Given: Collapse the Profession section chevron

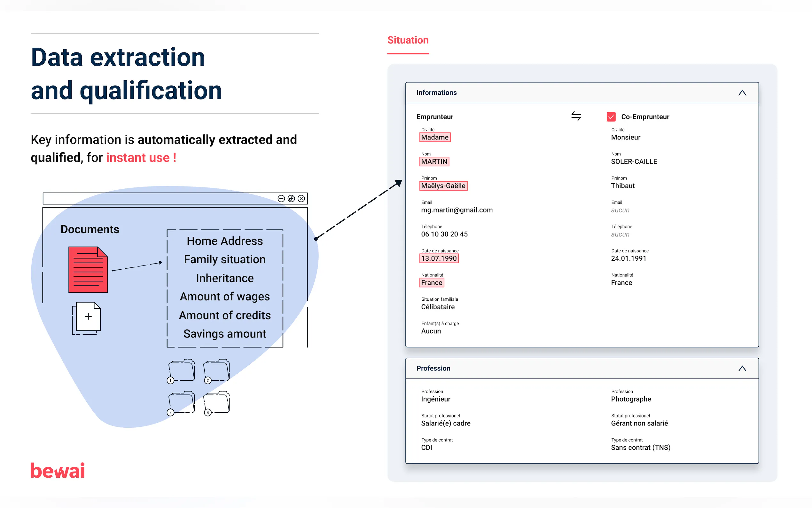Looking at the screenshot, I should click(742, 369).
